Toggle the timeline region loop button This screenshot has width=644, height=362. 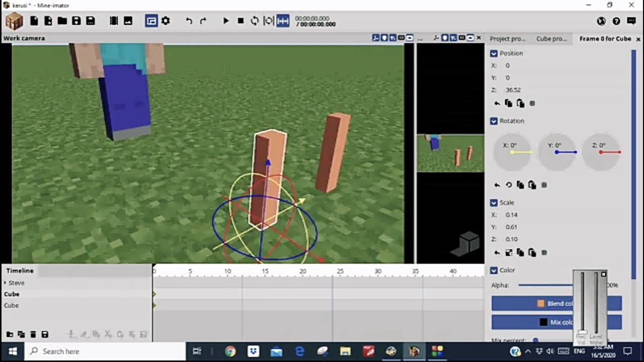point(269,21)
